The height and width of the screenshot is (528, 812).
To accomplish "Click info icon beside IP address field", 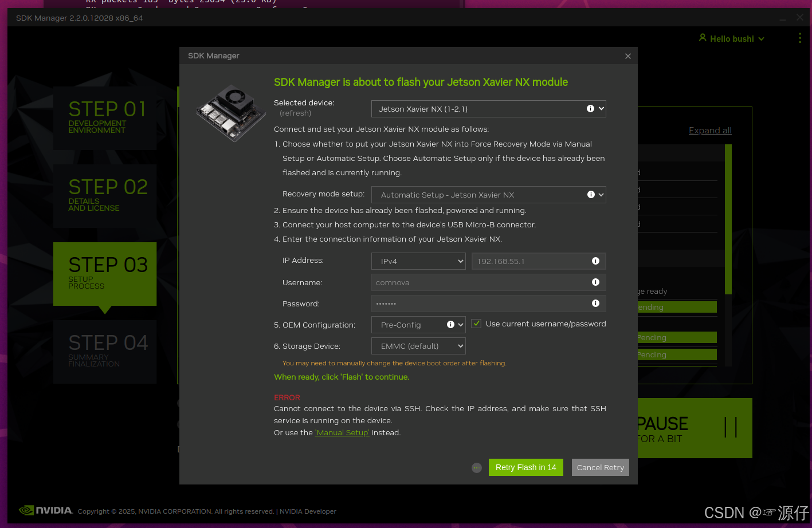I will [x=595, y=261].
